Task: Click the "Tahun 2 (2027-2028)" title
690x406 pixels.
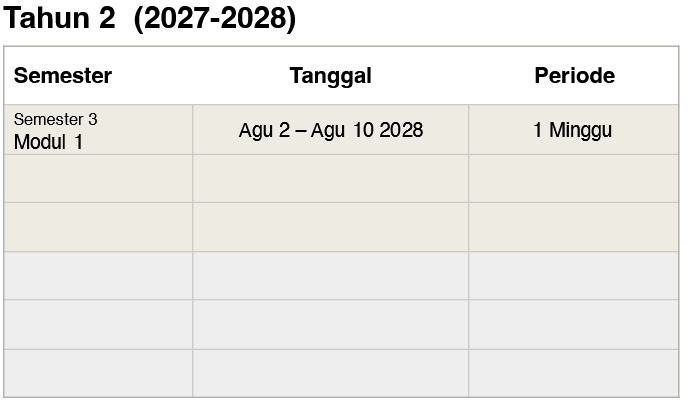Action: coord(150,19)
